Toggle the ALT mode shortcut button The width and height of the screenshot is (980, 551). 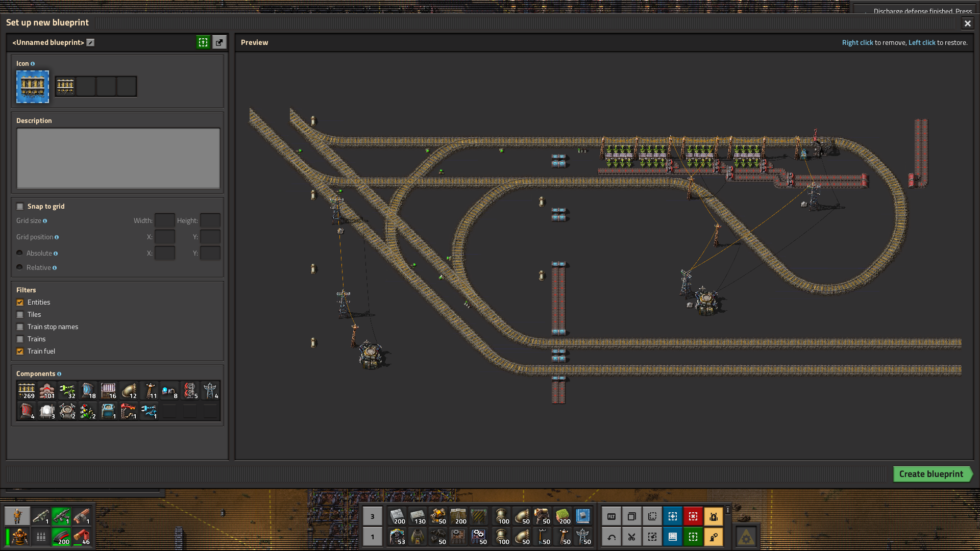tap(611, 516)
